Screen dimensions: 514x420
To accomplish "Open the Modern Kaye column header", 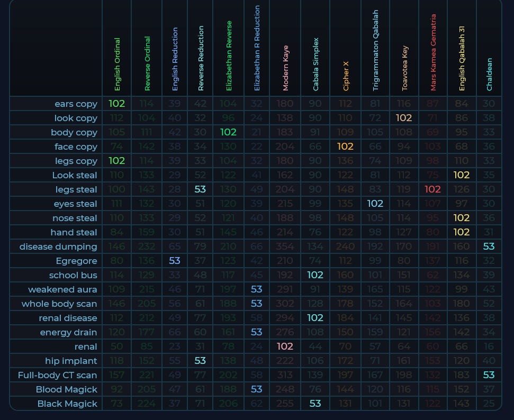I will 286,68.
